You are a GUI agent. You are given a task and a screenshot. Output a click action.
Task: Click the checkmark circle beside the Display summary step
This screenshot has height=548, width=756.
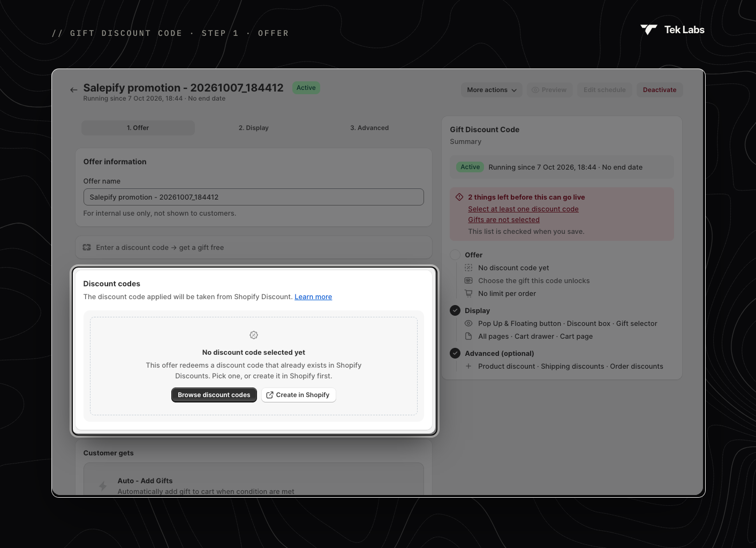455,310
